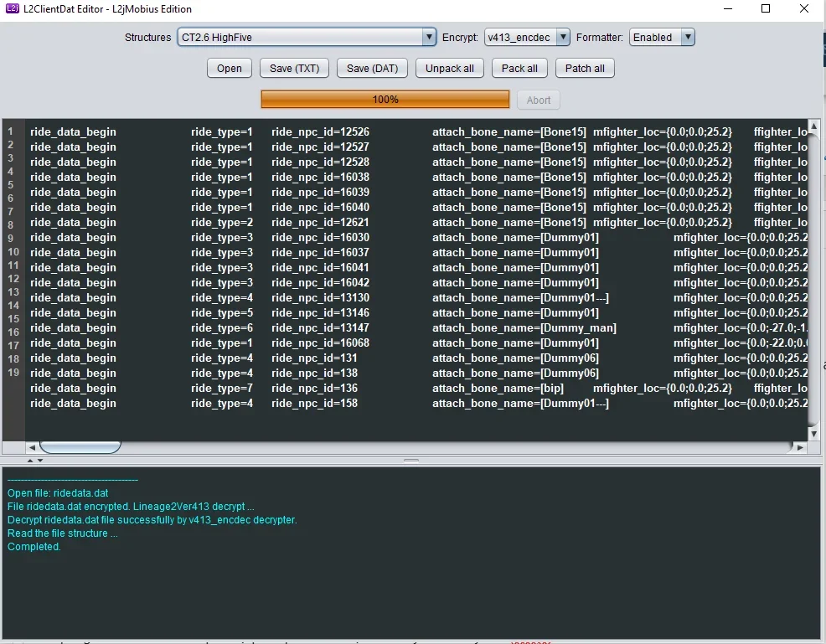The image size is (826, 644).
Task: Open the Structures dropdown showing CT2.6 HighFive
Action: click(307, 38)
